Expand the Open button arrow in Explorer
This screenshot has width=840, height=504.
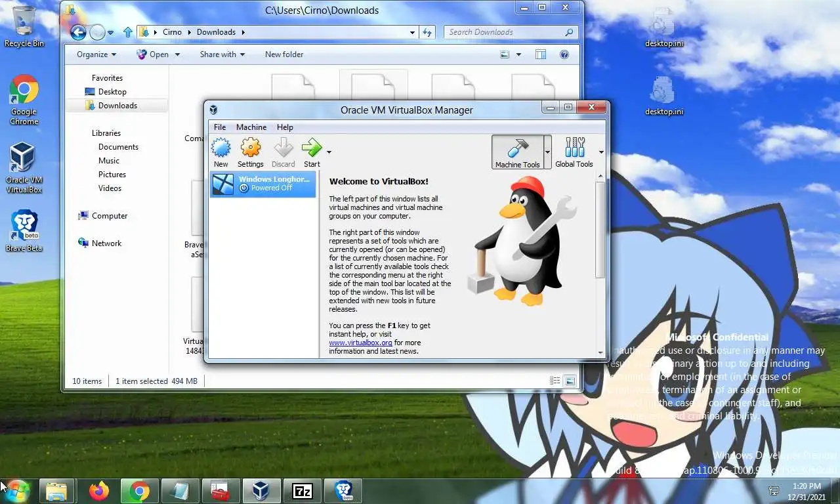176,54
